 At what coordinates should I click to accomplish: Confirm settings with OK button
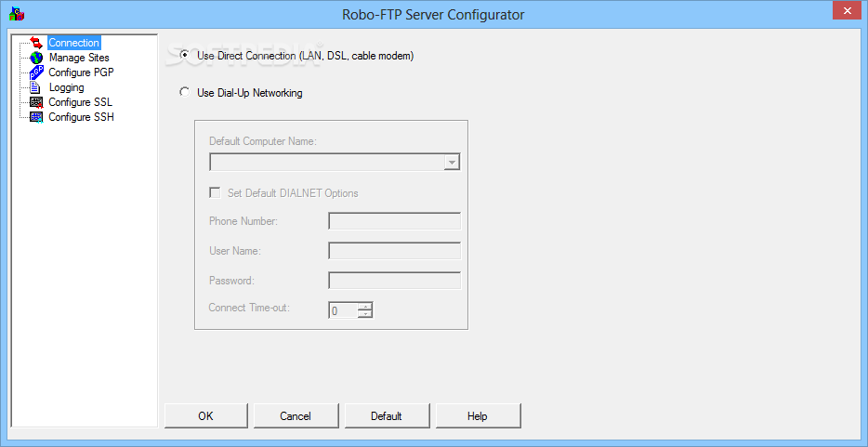coord(206,416)
